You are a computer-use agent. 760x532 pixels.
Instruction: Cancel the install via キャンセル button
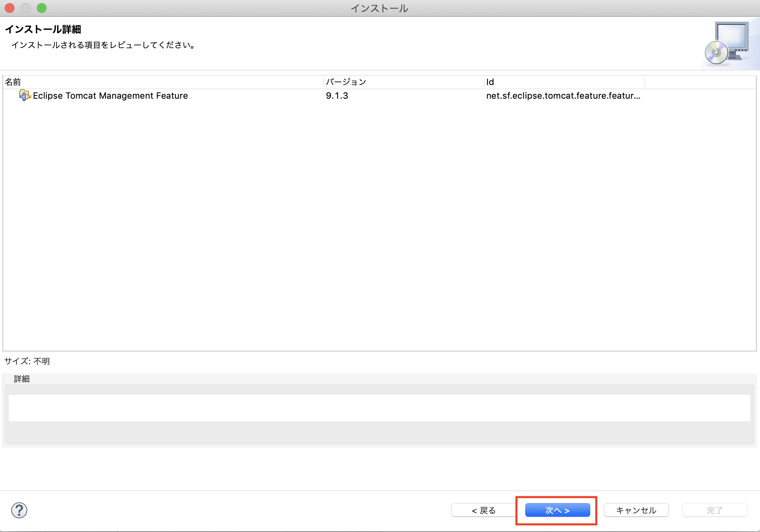point(636,510)
